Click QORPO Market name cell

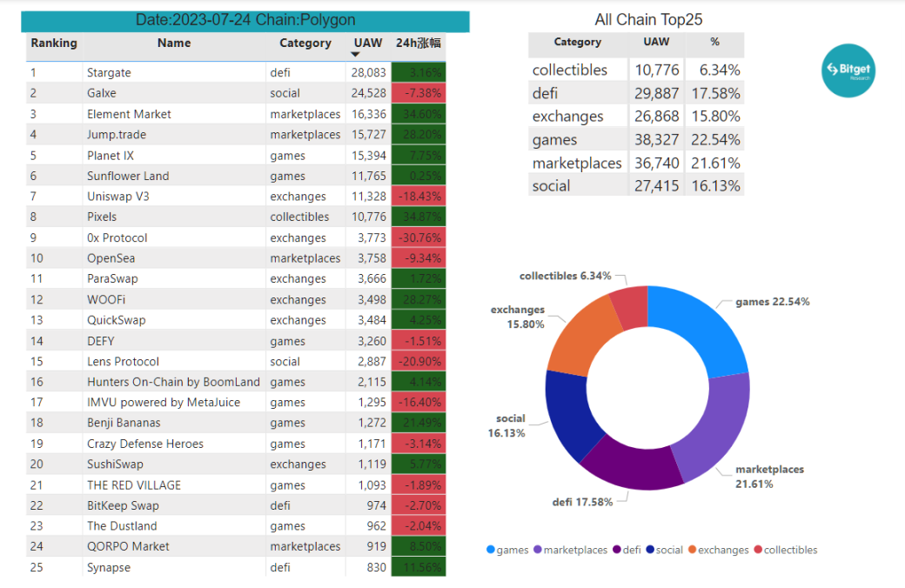click(128, 546)
